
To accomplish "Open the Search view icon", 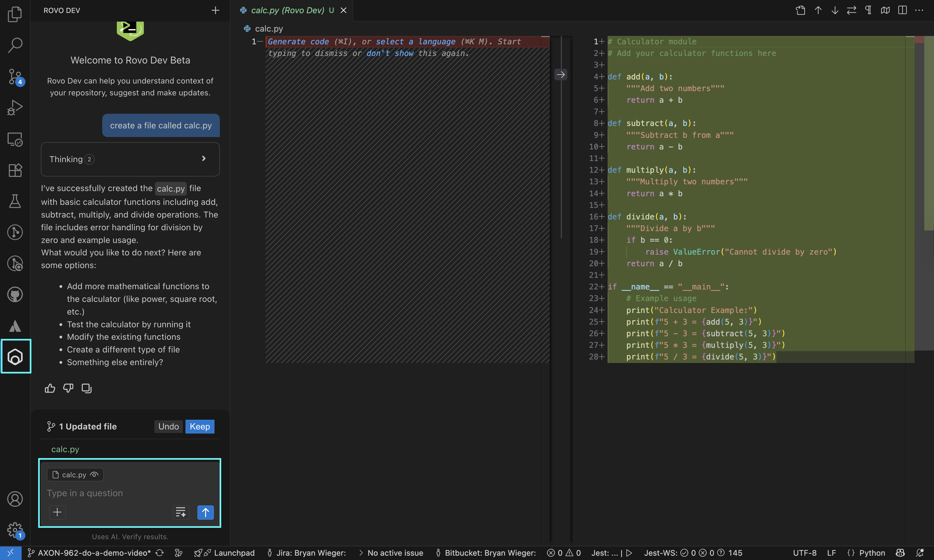I will 15,45.
